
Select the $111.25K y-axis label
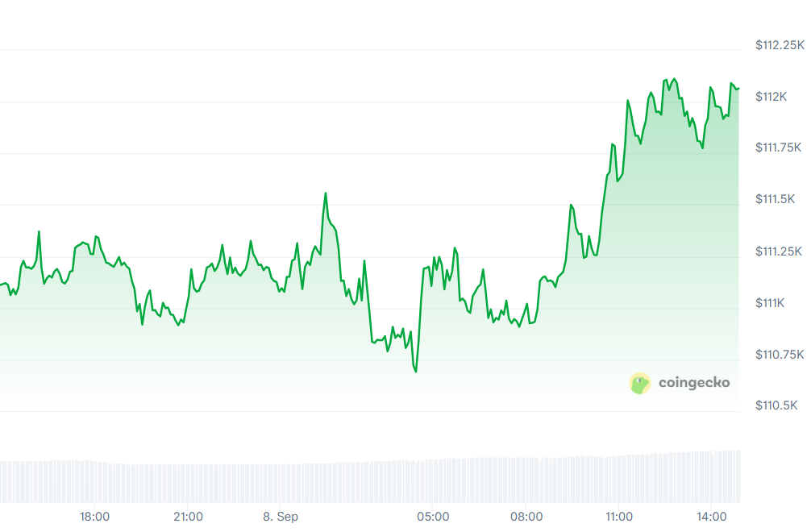[780, 251]
